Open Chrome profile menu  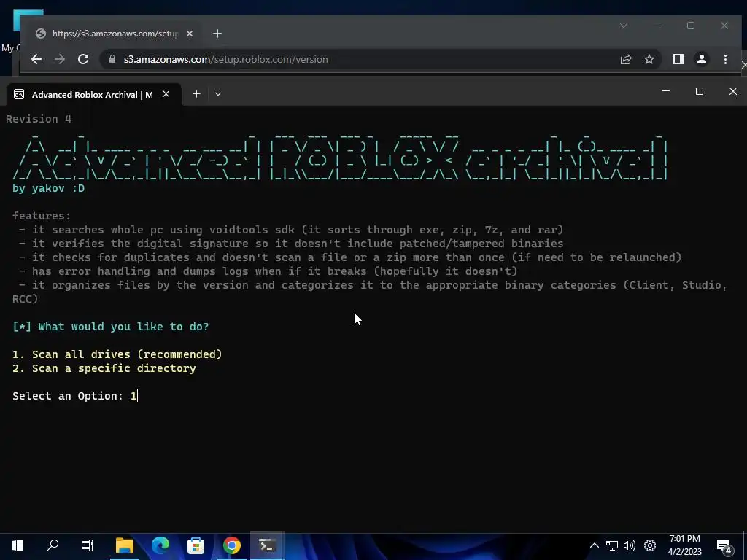[x=701, y=59]
